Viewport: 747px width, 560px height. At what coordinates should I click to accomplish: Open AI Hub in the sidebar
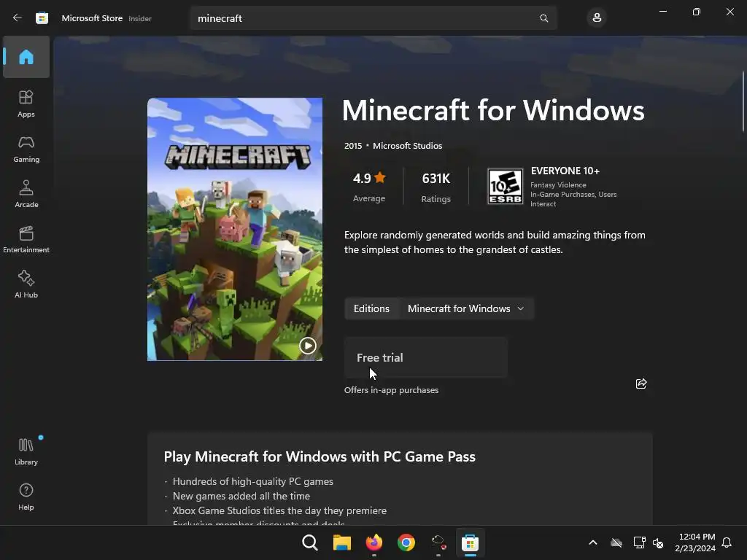point(26,284)
